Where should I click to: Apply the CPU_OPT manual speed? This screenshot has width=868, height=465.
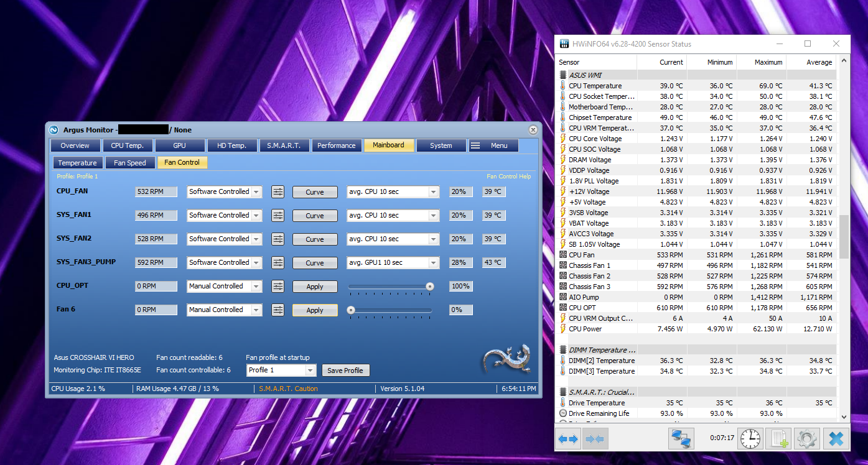(x=315, y=287)
